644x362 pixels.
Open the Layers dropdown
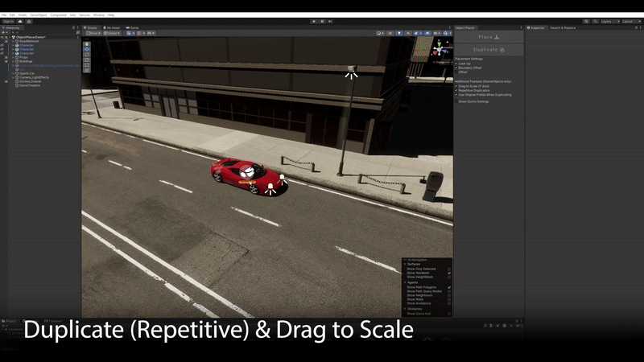tap(609, 21)
